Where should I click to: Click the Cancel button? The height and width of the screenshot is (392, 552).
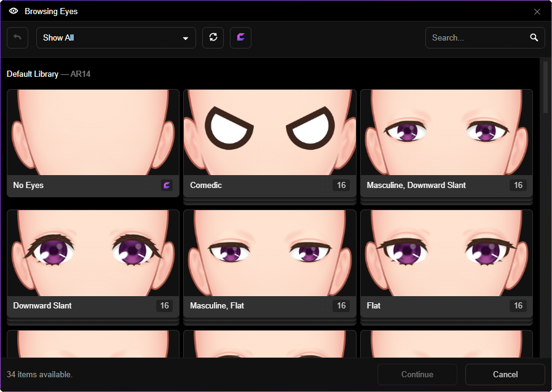click(505, 374)
